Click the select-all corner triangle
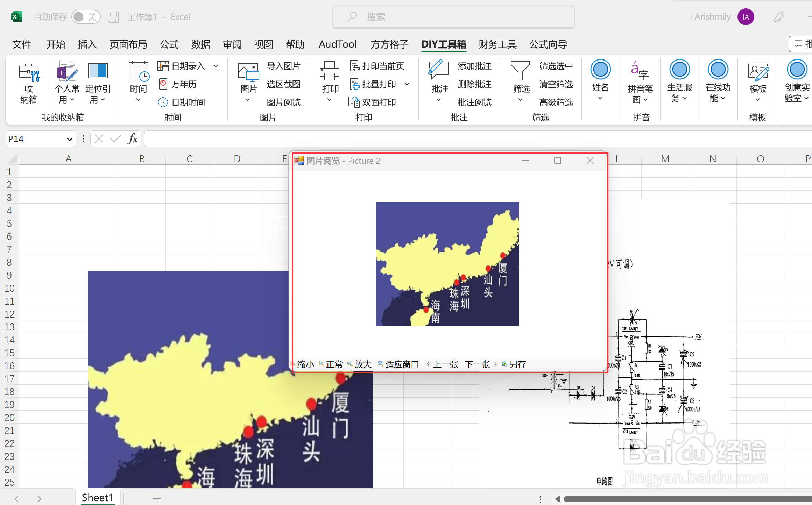The width and height of the screenshot is (812, 505). click(12, 159)
